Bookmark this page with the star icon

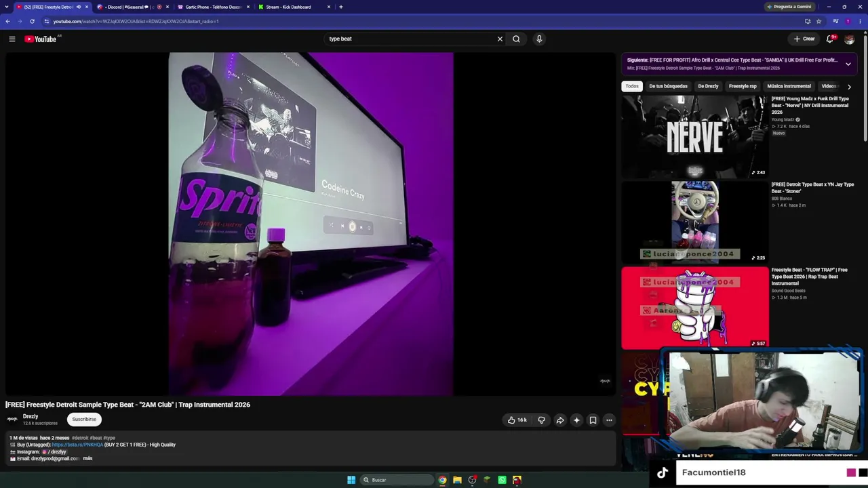818,21
